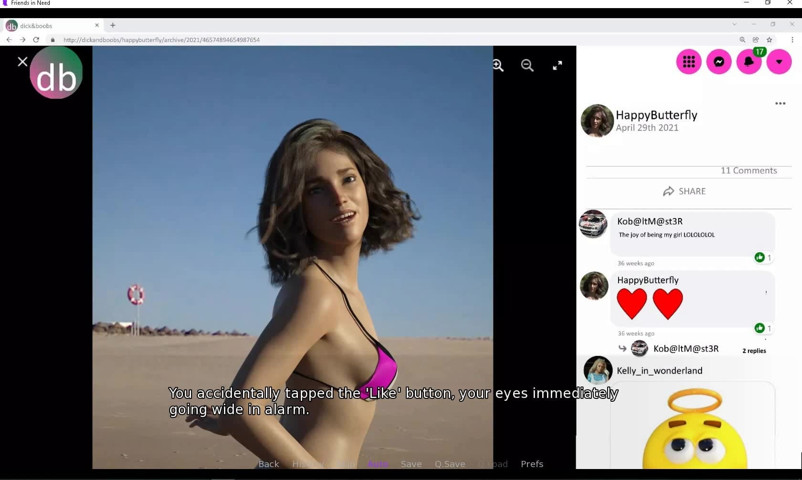Zoom in on the photo

click(498, 66)
